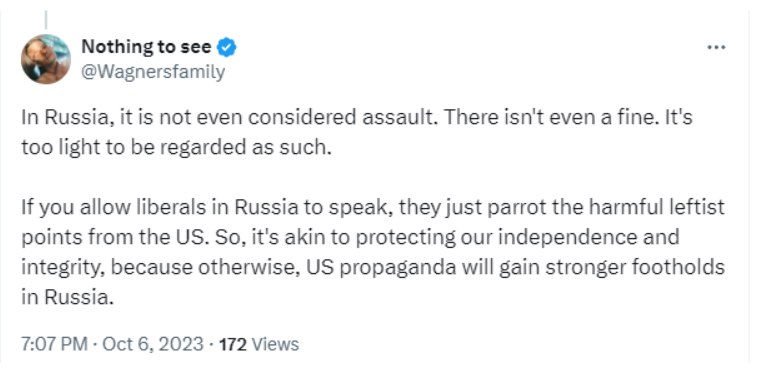Open the Nothing to see profile avatar
This screenshot has height=374, width=784.
tap(46, 59)
